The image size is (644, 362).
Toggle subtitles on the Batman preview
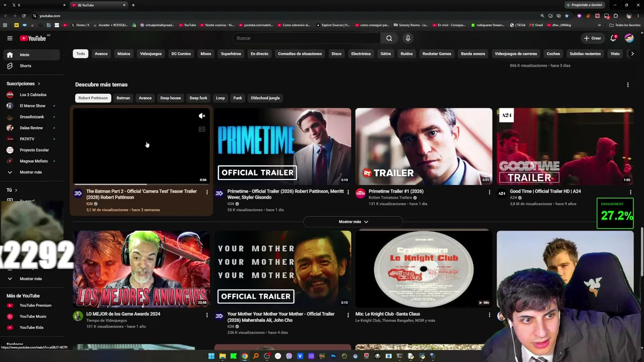[202, 129]
